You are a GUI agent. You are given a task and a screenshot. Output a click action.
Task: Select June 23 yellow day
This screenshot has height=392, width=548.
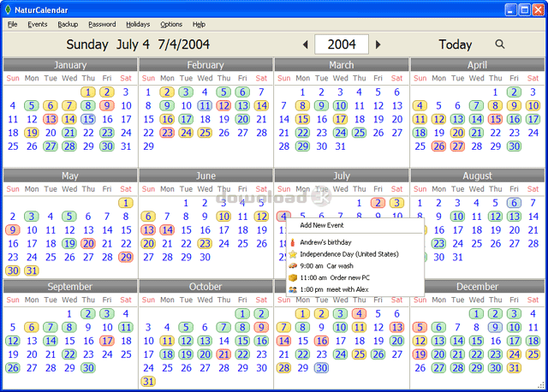pyautogui.click(x=205, y=244)
